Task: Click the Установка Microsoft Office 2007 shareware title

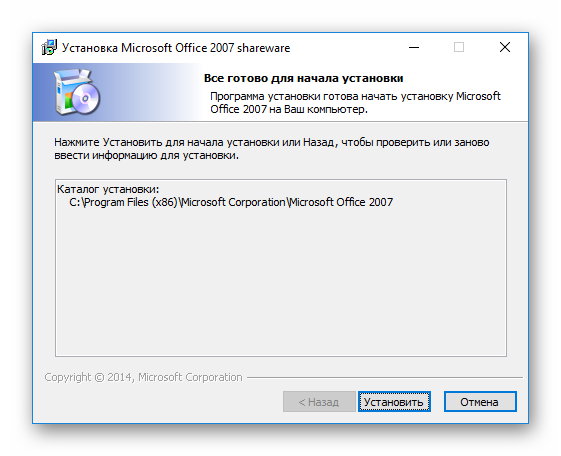Action: pos(176,48)
